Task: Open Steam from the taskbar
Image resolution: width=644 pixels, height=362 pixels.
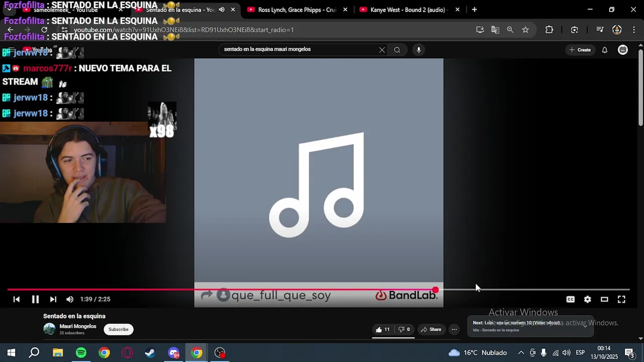Action: tap(150, 352)
